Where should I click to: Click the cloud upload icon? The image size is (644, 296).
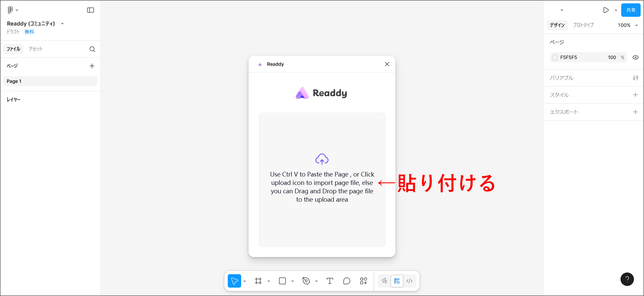tap(322, 159)
